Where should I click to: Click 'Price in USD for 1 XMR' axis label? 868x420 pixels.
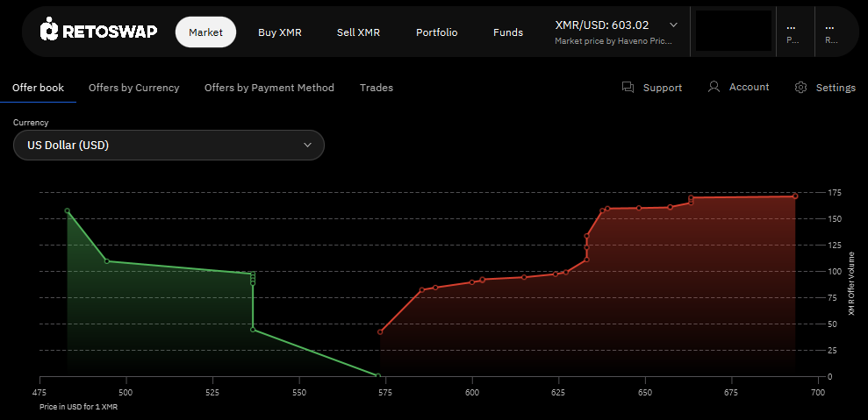point(79,407)
